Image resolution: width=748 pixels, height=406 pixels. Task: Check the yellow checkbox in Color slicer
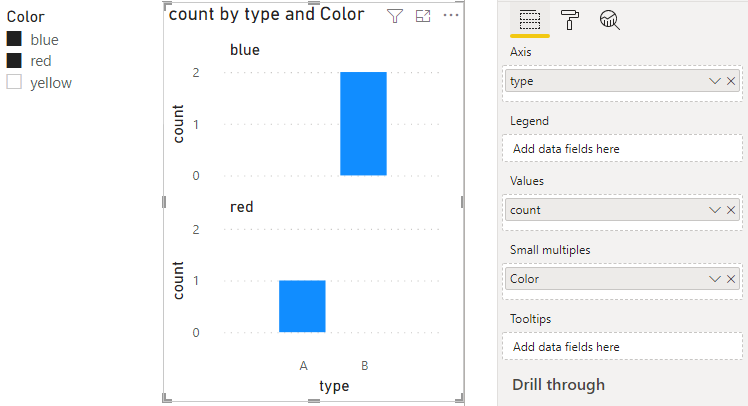14,82
